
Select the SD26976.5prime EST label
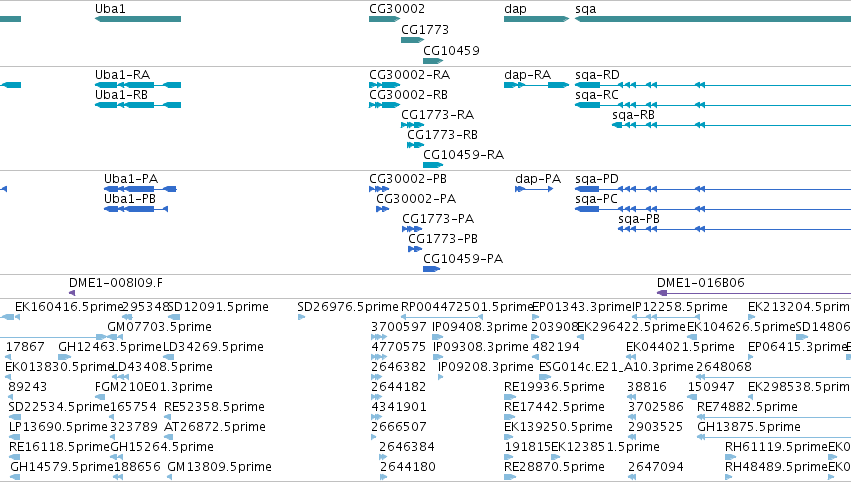pyautogui.click(x=348, y=307)
